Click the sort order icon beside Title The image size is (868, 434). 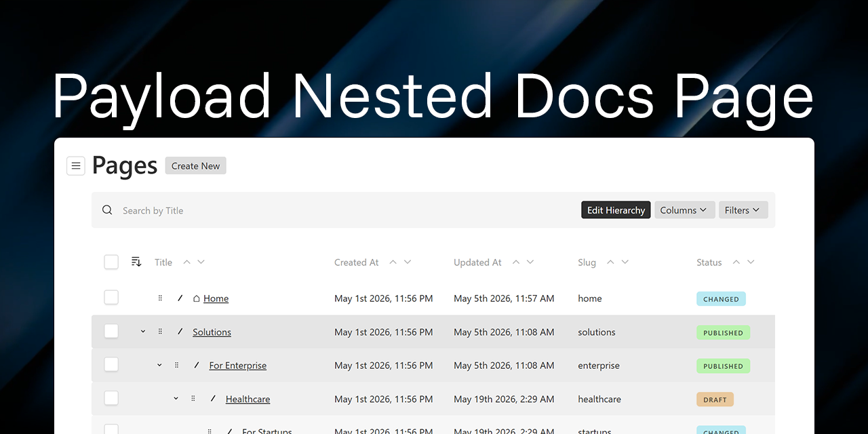tap(136, 262)
